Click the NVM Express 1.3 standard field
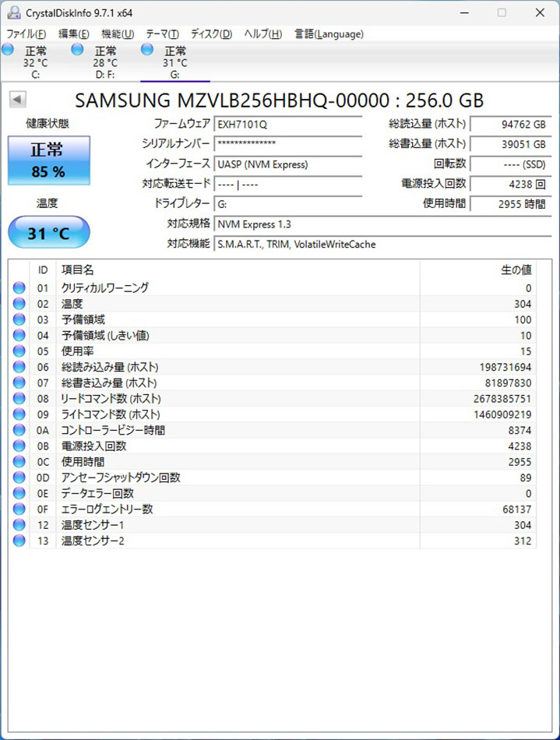560x740 pixels. click(382, 224)
